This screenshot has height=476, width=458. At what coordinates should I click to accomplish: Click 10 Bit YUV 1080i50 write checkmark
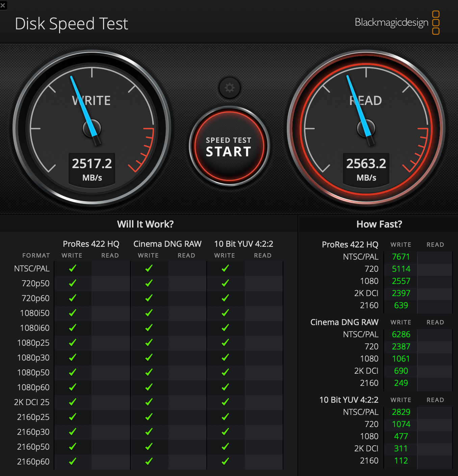click(225, 313)
